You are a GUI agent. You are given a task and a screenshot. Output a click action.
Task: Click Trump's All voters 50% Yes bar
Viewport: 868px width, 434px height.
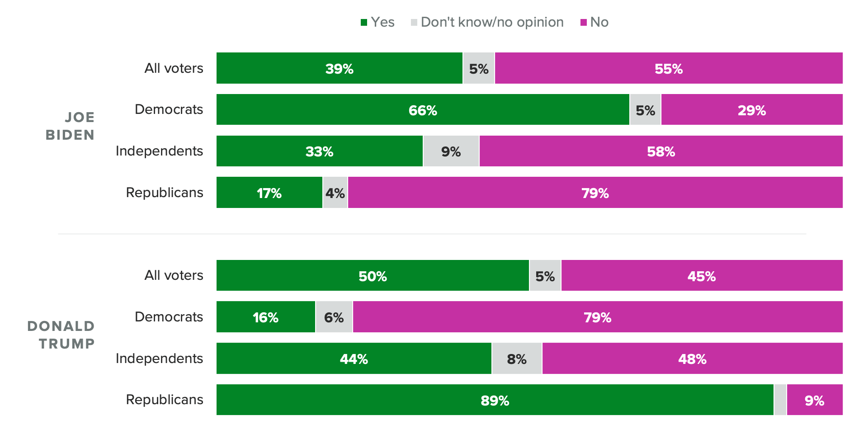coord(373,276)
